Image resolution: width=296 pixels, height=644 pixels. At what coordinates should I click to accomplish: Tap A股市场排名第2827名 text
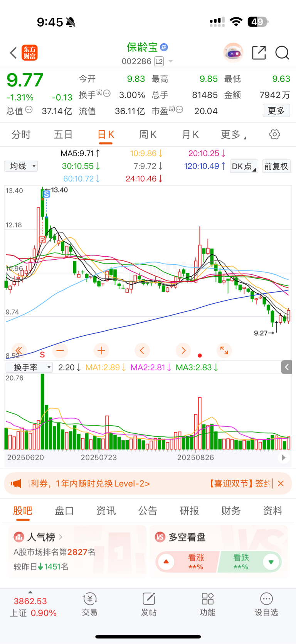[54, 552]
